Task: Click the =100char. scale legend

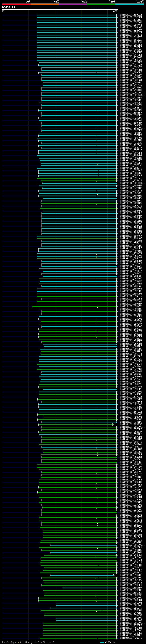Action: coord(108,642)
